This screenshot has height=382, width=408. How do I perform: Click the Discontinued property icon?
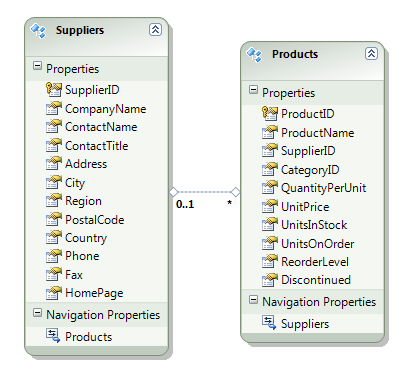point(270,280)
